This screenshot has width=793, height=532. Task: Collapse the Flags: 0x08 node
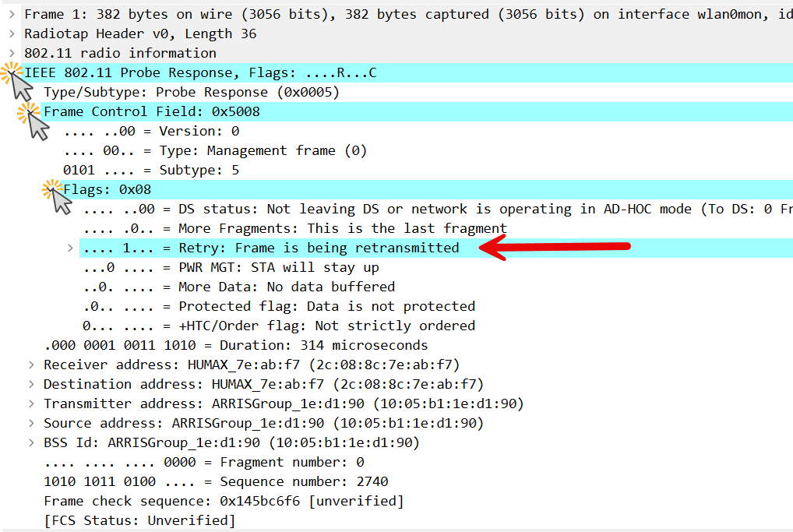[x=51, y=189]
